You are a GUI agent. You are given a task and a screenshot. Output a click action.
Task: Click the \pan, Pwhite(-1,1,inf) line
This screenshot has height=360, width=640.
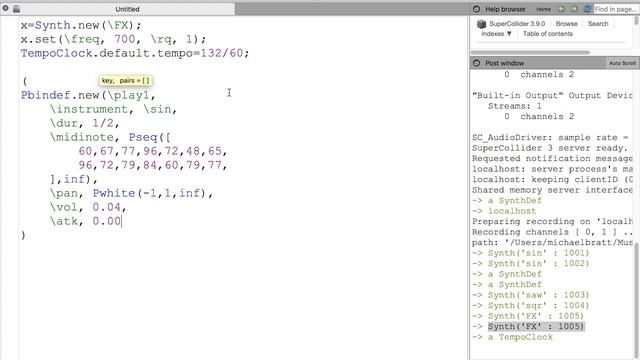pyautogui.click(x=131, y=193)
